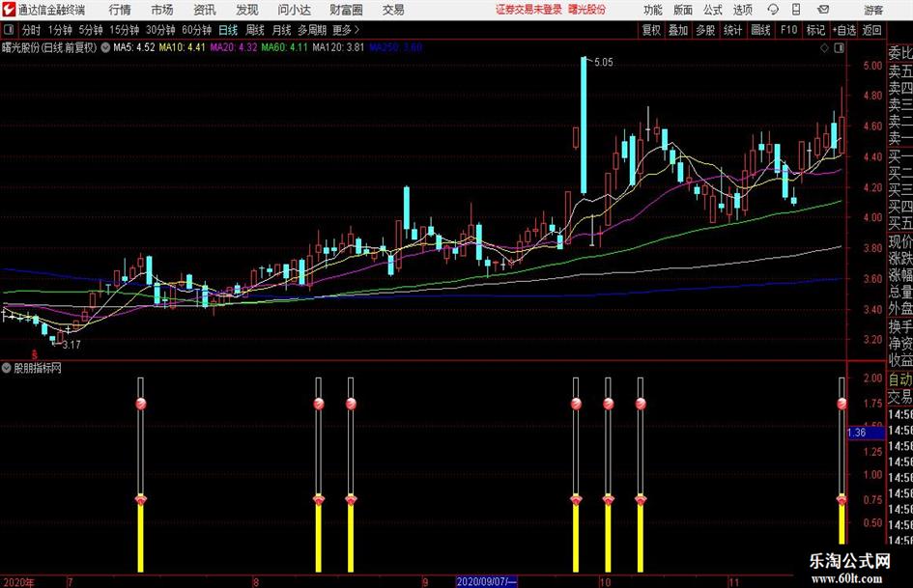Switch to the 60分钟 period tab
This screenshot has width=913, height=588.
point(196,30)
